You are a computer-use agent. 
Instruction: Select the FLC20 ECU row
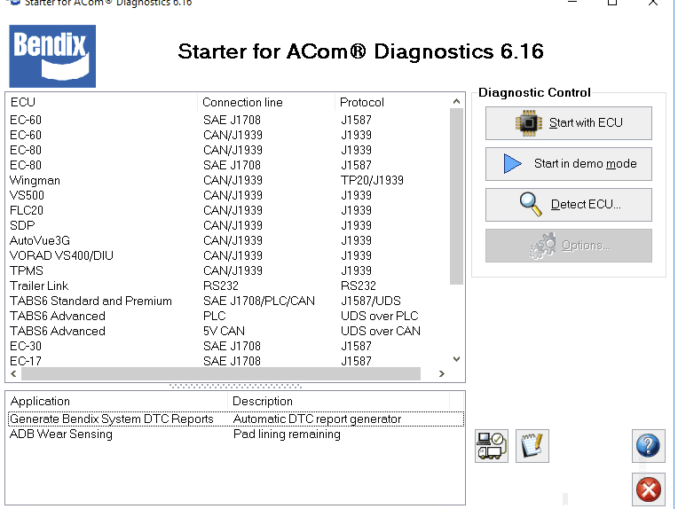228,211
